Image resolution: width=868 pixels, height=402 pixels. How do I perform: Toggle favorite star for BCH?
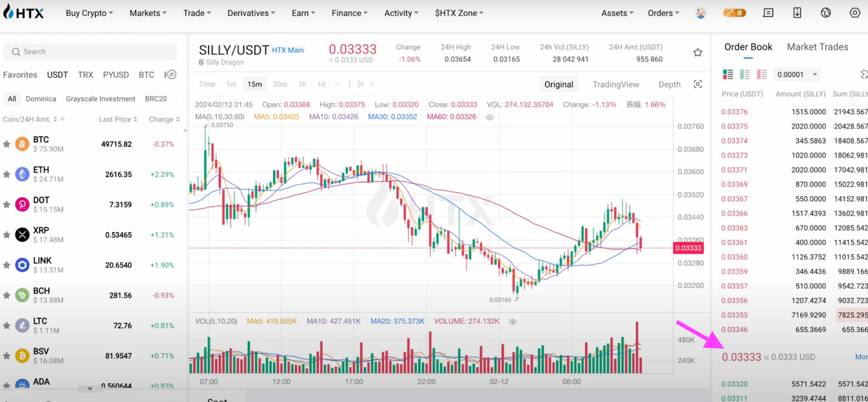coord(7,296)
